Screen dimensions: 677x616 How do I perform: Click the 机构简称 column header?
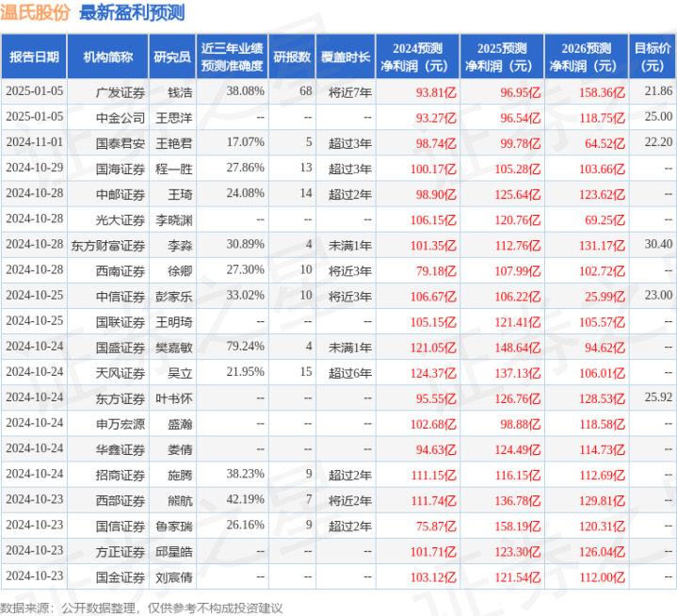(x=108, y=57)
